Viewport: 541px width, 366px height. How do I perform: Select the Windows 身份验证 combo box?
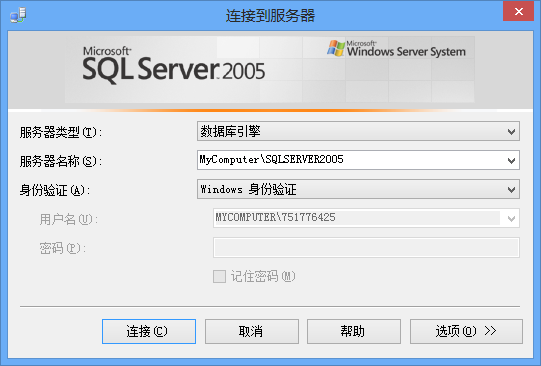(x=358, y=189)
